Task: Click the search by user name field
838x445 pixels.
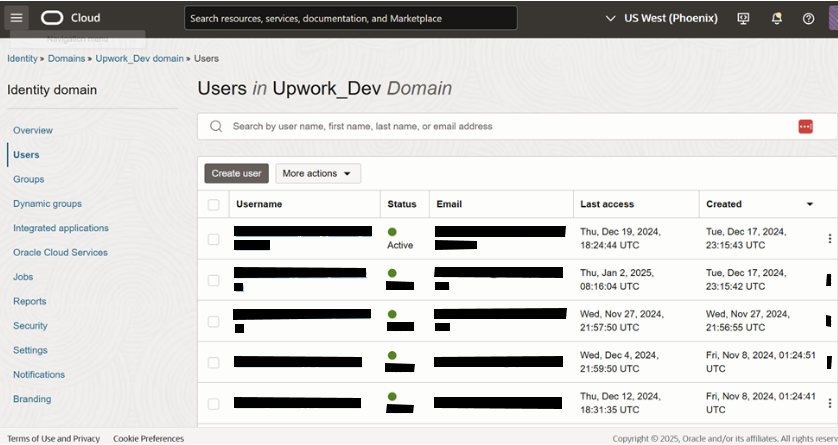Action: click(x=508, y=127)
